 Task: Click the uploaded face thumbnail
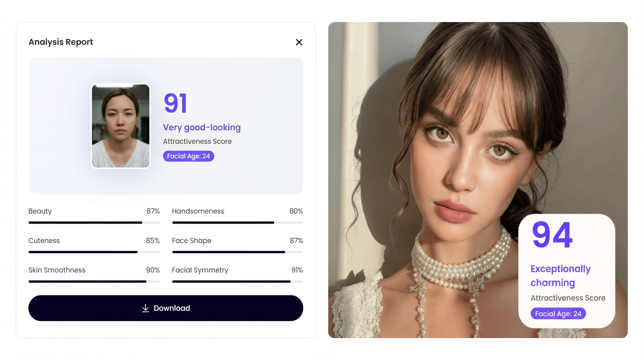pos(121,126)
